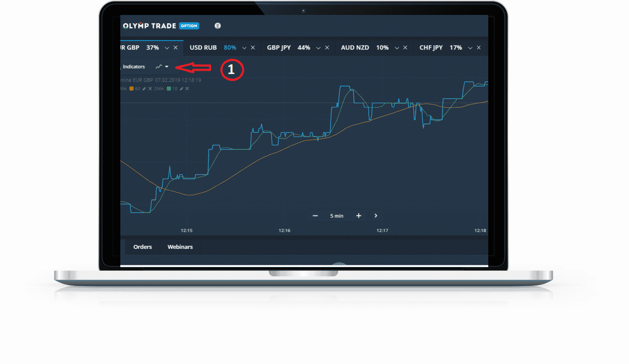Click the 80% payout on USD RUB

pos(230,48)
